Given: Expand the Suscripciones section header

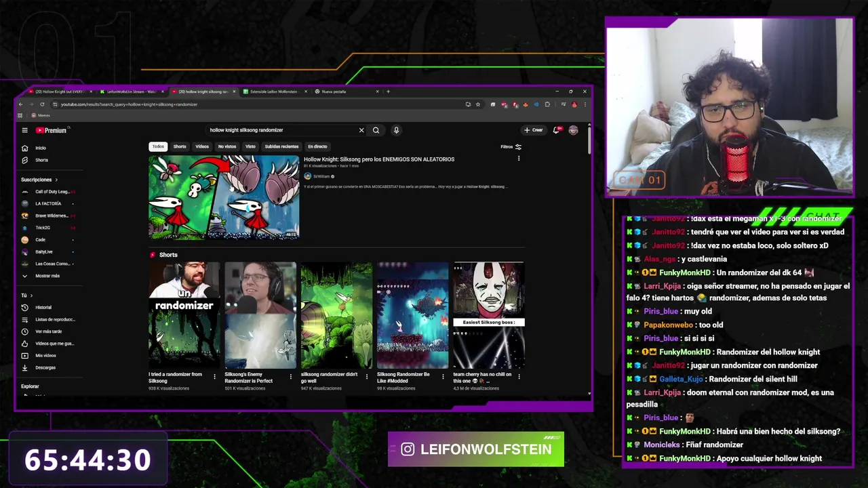Looking at the screenshot, I should [x=39, y=180].
